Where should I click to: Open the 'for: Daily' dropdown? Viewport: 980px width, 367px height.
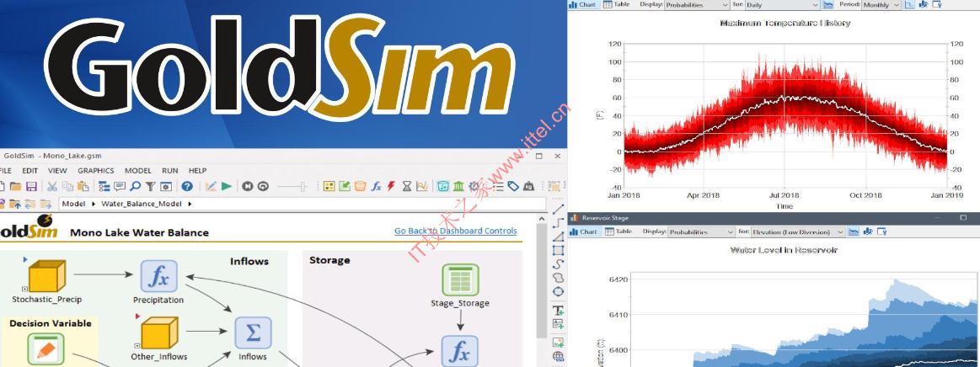(782, 5)
